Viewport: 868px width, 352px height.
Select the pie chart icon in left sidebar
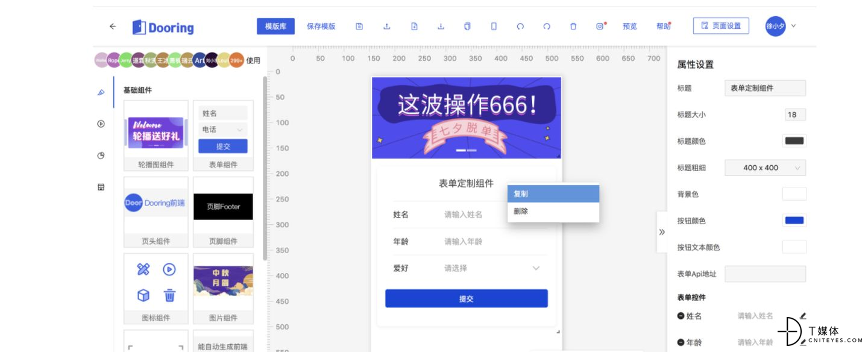101,156
